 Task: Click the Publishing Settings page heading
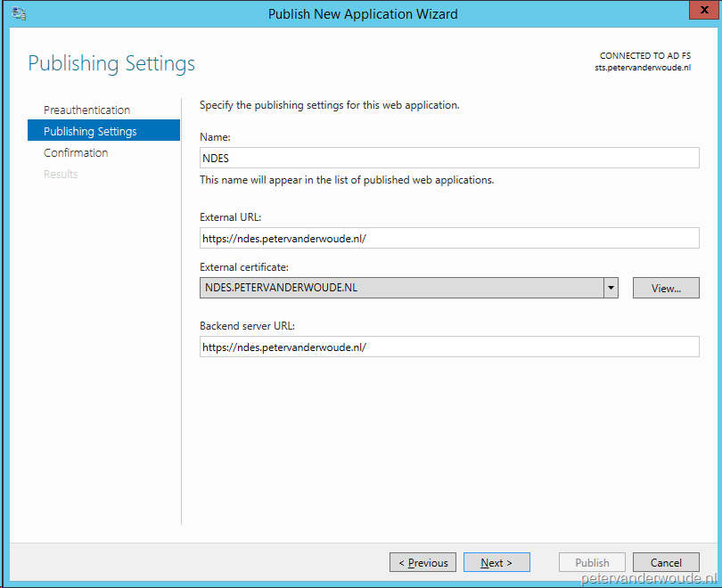coord(111,63)
